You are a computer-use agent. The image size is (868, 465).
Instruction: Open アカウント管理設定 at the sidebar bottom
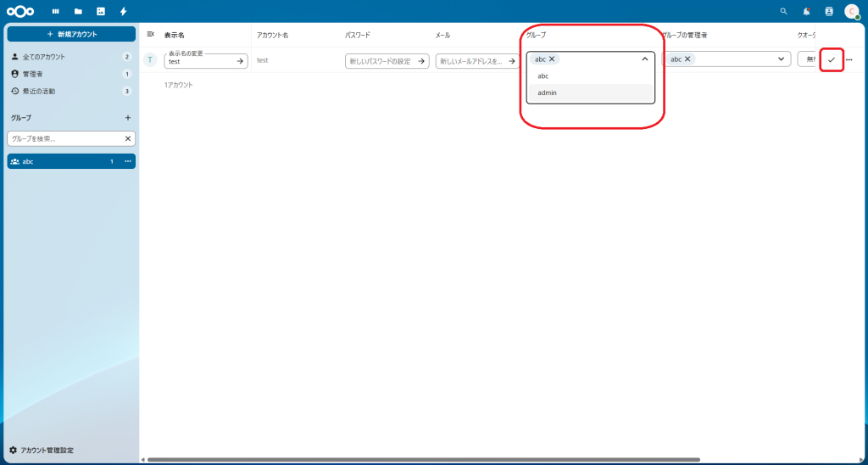click(47, 450)
